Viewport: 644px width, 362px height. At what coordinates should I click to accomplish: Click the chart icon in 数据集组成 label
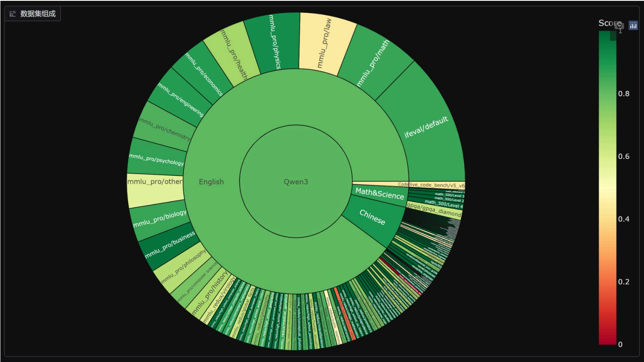[13, 14]
